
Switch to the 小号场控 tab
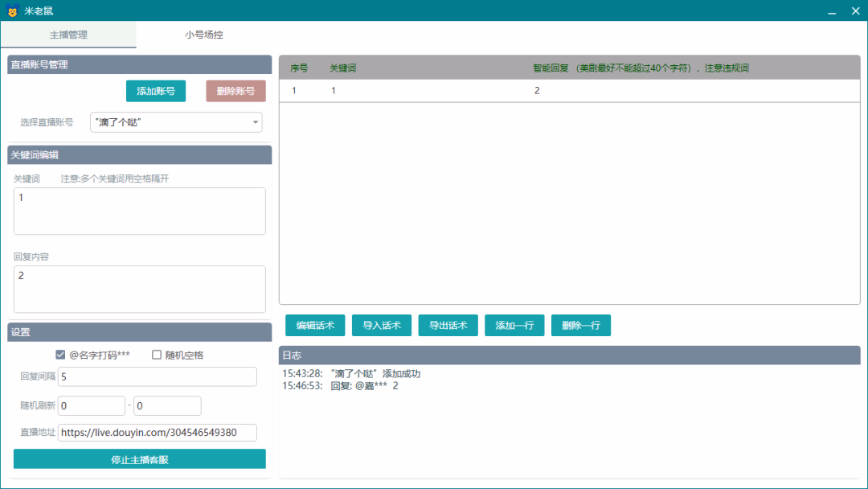click(204, 35)
